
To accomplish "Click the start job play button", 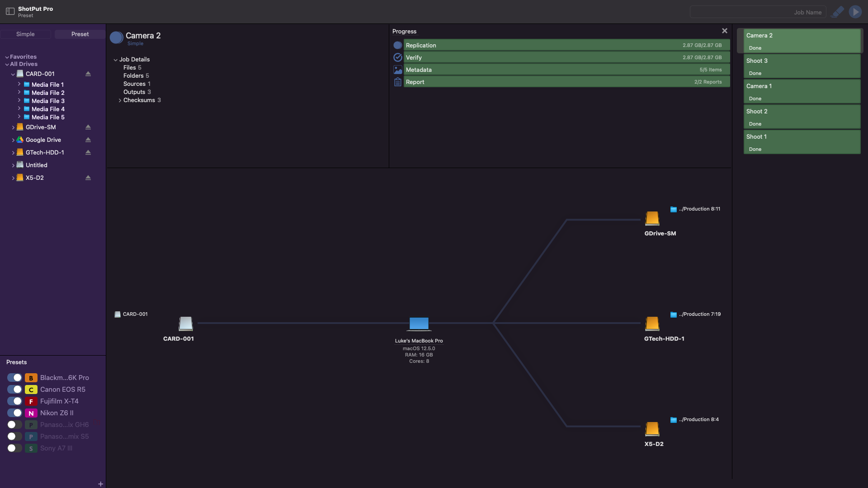I will point(855,12).
